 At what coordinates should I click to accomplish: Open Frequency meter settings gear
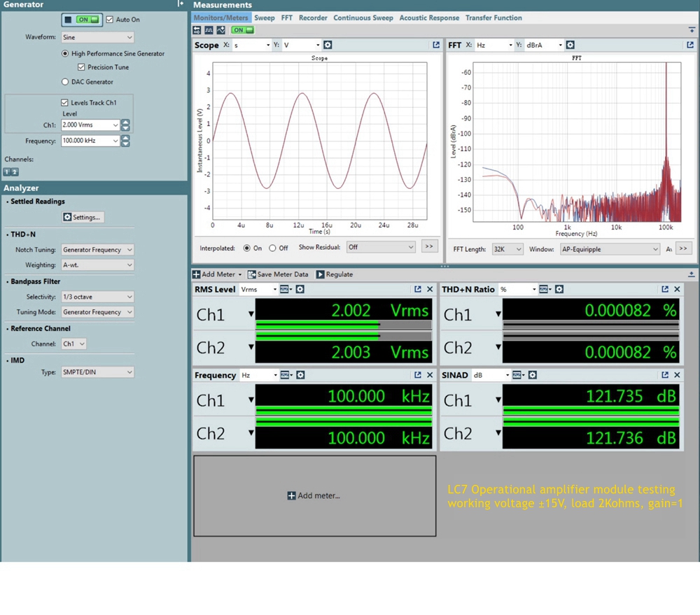[300, 376]
